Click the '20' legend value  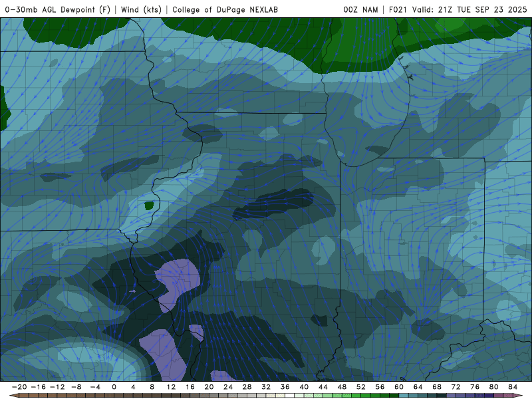(x=209, y=387)
